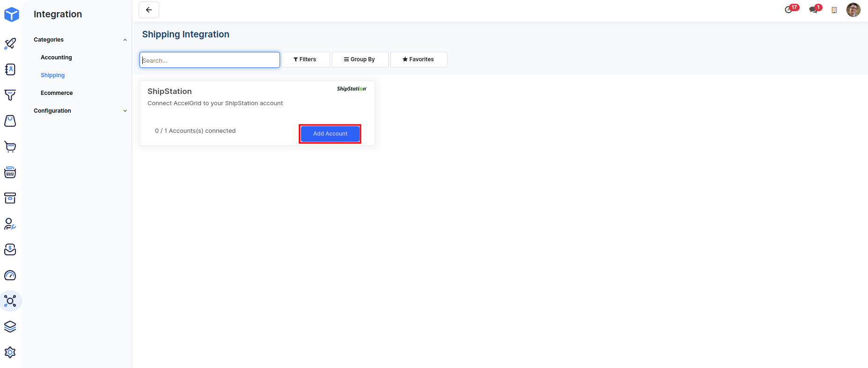Open the Group By dropdown

(360, 59)
